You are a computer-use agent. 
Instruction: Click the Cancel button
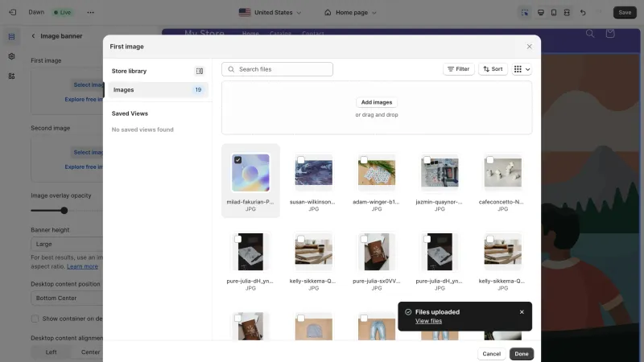point(492,354)
